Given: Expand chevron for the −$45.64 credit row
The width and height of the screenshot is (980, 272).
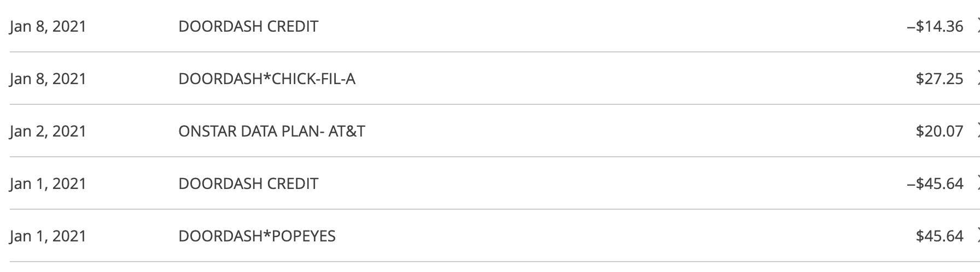Looking at the screenshot, I should 977,184.
